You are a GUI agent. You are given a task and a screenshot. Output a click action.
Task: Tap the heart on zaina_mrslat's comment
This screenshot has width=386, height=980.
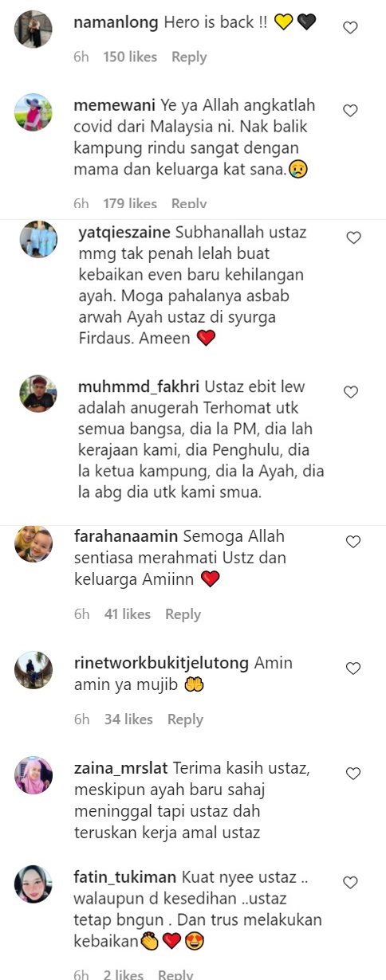(x=353, y=773)
